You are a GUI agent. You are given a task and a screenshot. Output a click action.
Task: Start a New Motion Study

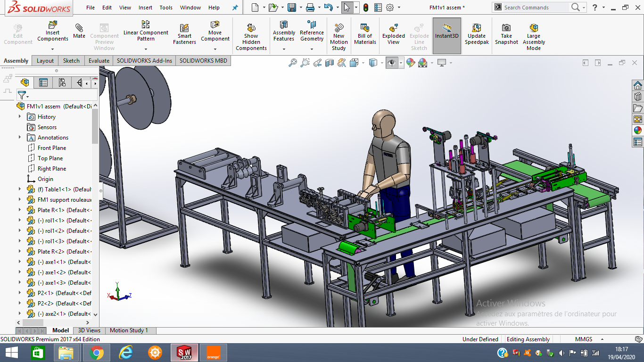point(339,28)
